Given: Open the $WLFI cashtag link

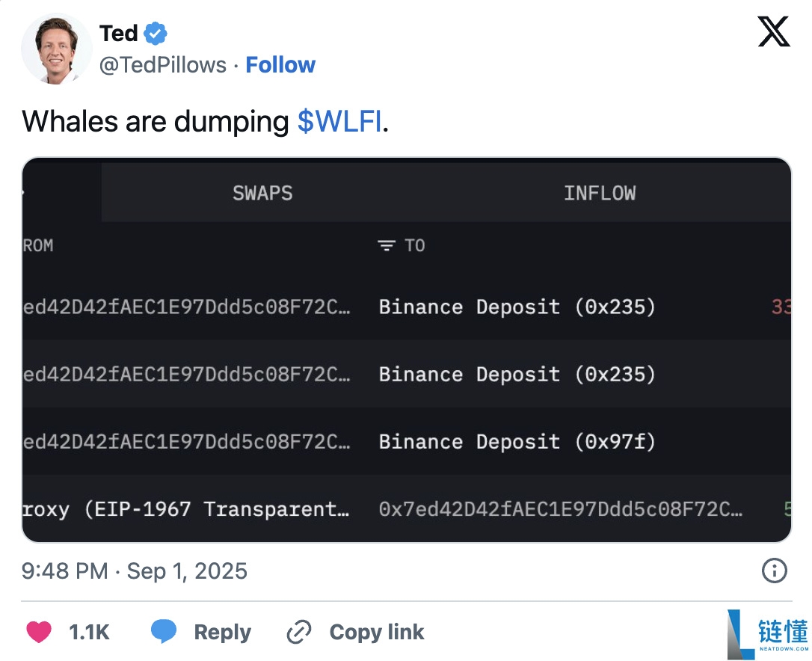Looking at the screenshot, I should [339, 121].
